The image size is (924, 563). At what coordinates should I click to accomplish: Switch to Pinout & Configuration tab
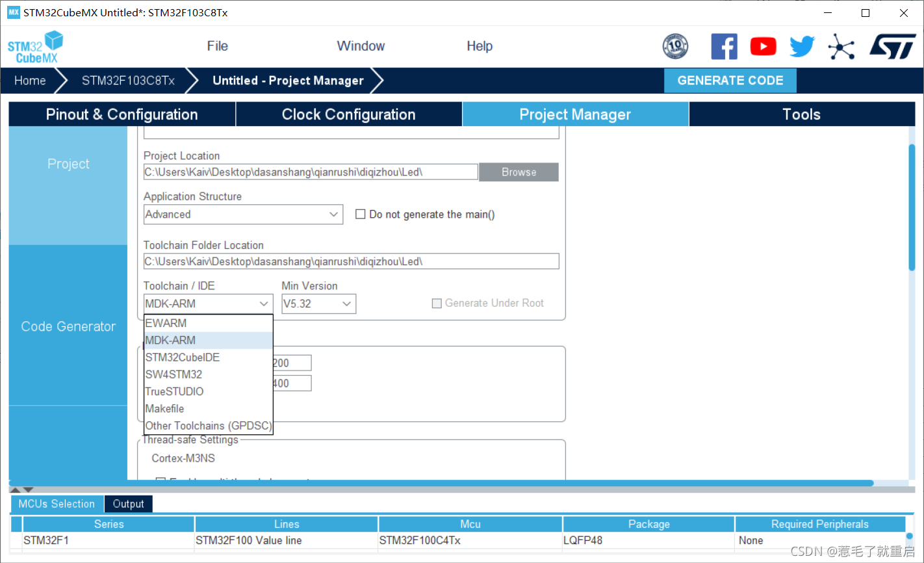(122, 114)
